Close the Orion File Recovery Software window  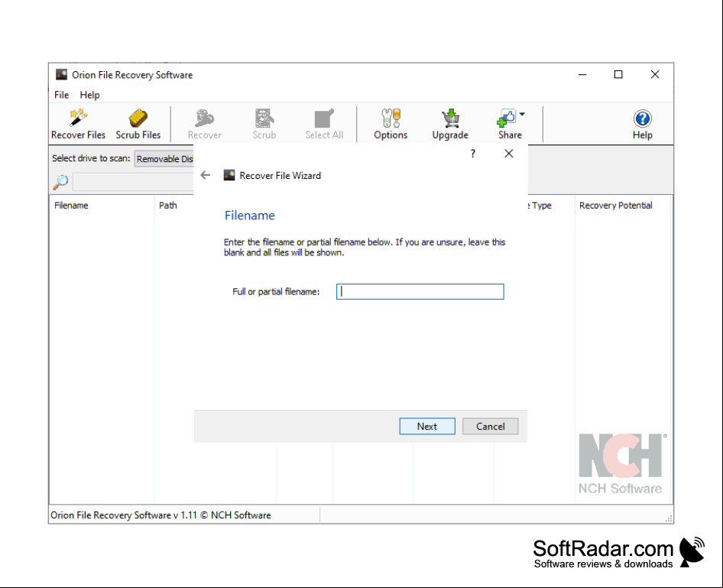point(655,75)
